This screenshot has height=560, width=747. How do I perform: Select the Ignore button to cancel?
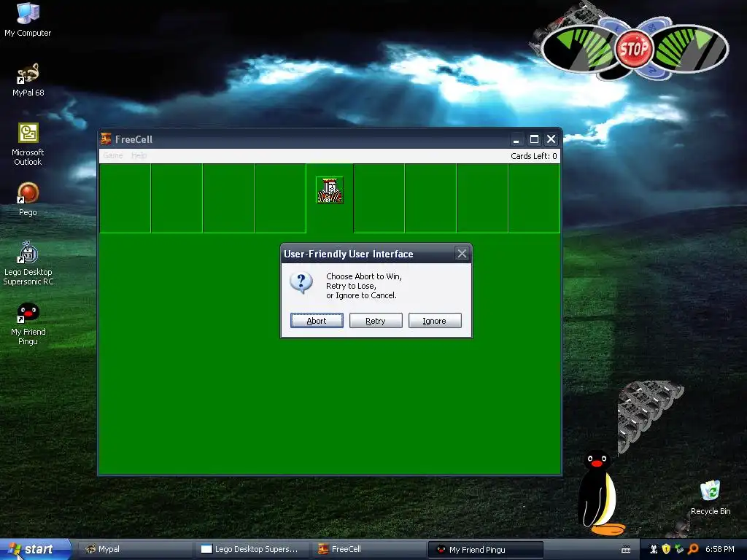(435, 321)
